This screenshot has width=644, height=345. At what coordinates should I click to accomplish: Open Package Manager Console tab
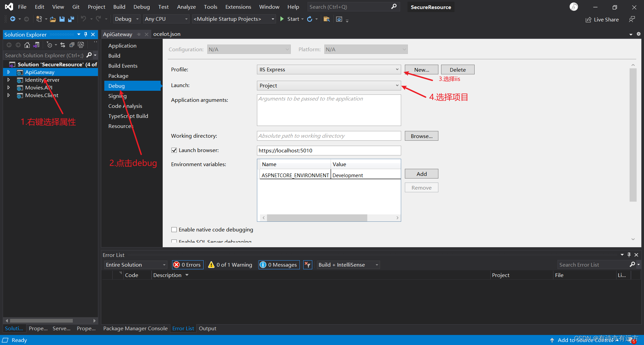(x=135, y=329)
